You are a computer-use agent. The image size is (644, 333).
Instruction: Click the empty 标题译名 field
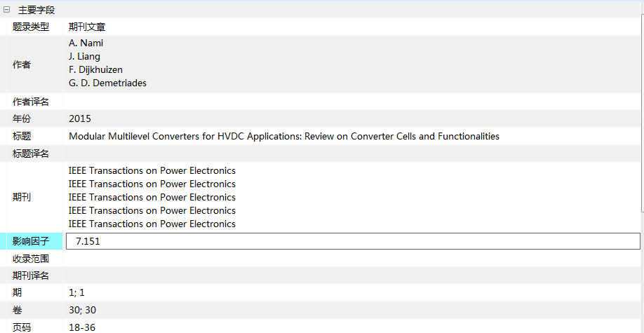tap(353, 154)
